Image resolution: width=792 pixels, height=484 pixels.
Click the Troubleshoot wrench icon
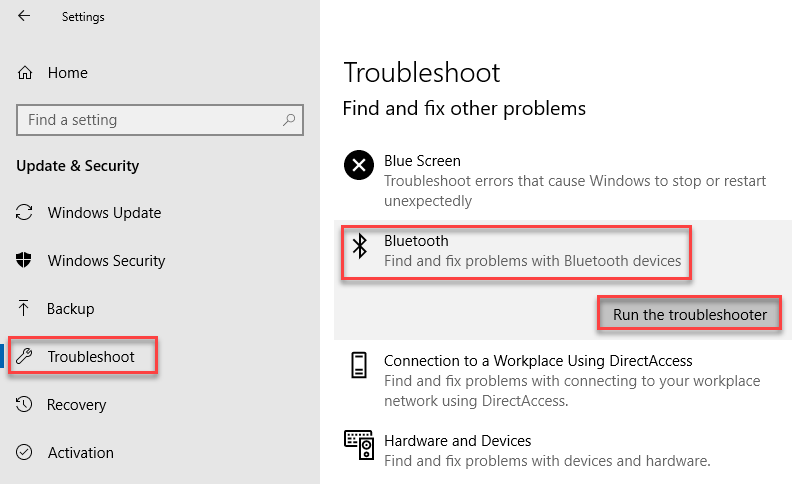click(24, 356)
